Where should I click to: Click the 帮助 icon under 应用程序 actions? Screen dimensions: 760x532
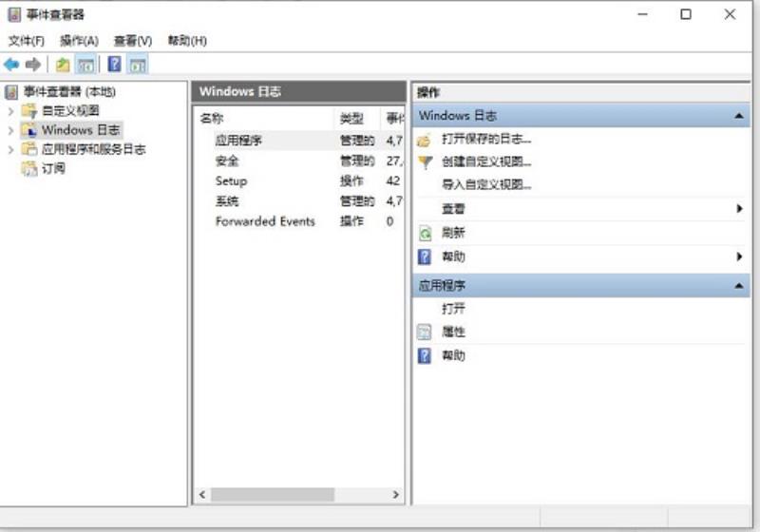[424, 355]
